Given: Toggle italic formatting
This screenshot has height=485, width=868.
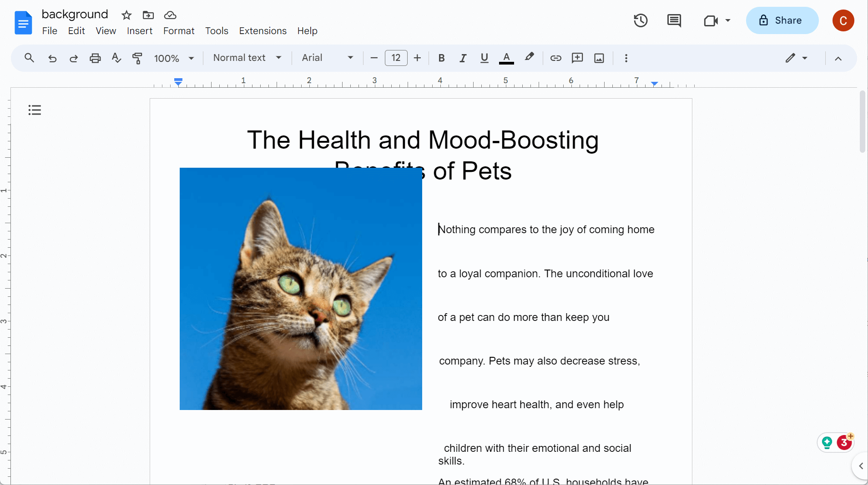Looking at the screenshot, I should [x=463, y=58].
